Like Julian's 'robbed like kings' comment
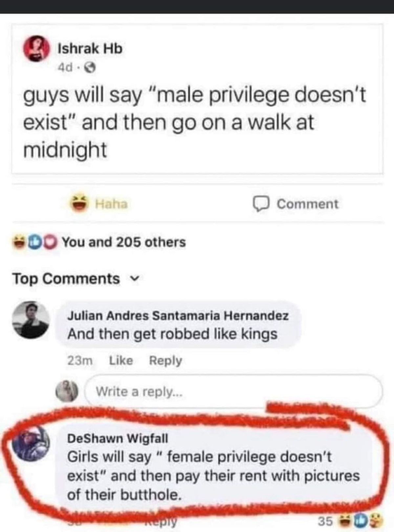Viewport: 394px width, 532px height. point(121,360)
